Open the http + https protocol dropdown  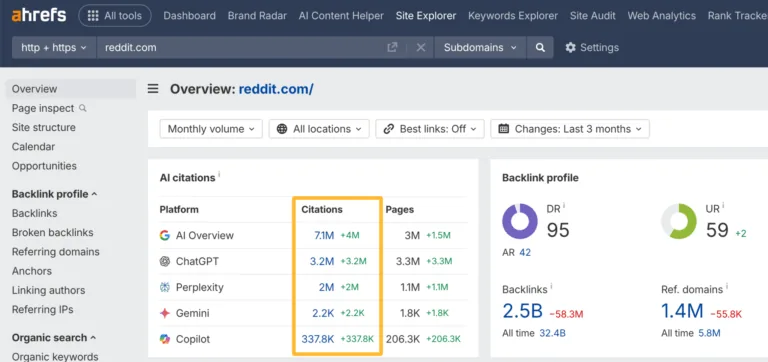(x=54, y=48)
